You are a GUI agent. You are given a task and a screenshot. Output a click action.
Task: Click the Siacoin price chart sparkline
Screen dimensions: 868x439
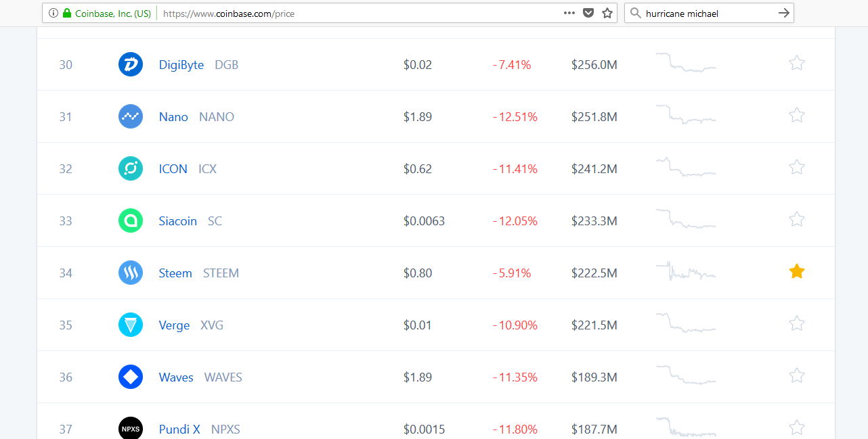pyautogui.click(x=686, y=218)
